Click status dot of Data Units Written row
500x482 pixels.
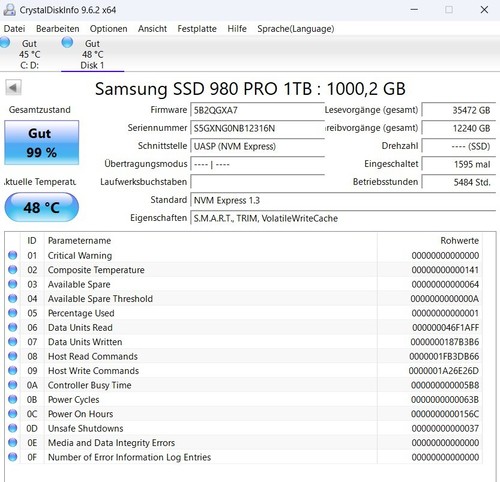coord(13,342)
